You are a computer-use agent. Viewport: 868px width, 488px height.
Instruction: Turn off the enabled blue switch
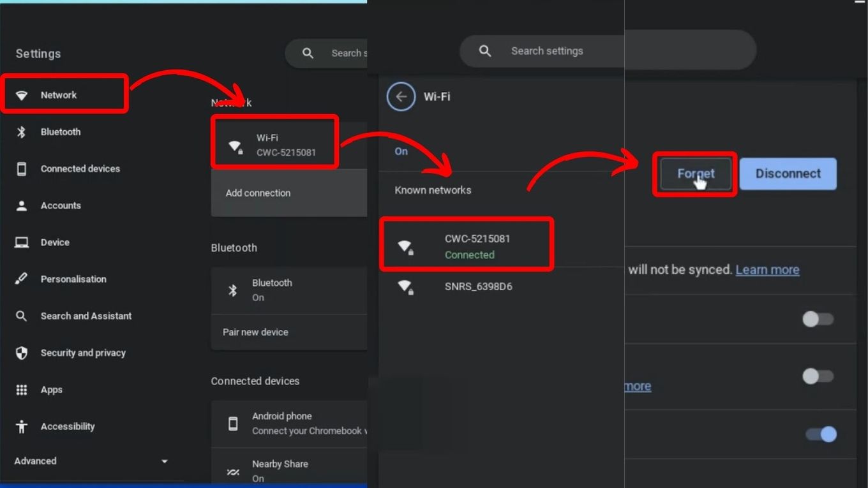point(821,434)
